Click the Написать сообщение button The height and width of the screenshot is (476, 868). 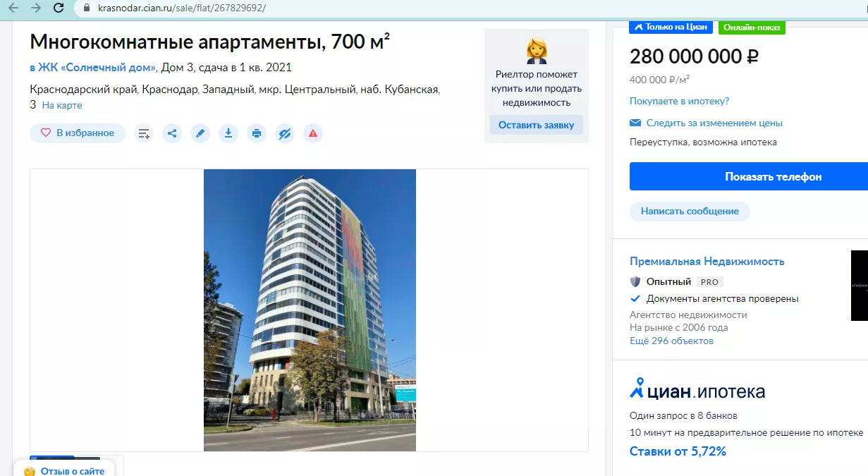(x=690, y=211)
